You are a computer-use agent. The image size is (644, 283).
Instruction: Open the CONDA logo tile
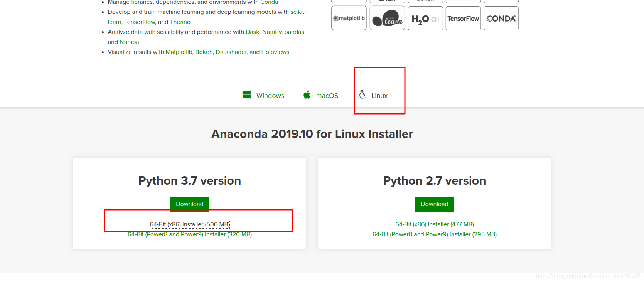click(501, 18)
